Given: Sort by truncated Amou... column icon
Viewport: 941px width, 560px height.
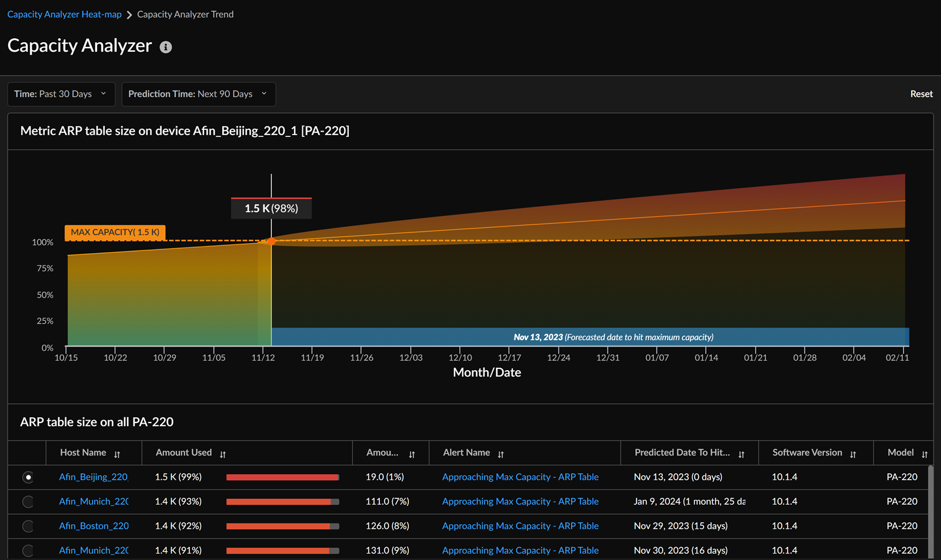Looking at the screenshot, I should pyautogui.click(x=412, y=454).
